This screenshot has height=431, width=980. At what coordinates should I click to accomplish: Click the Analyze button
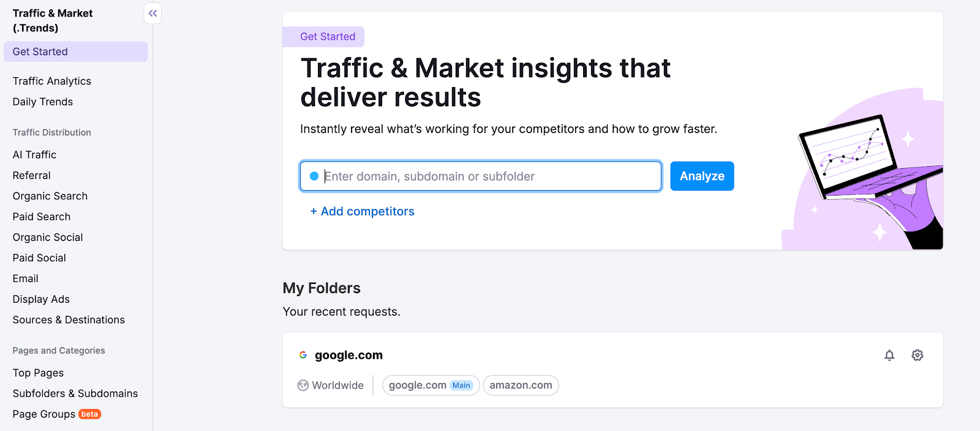(701, 176)
